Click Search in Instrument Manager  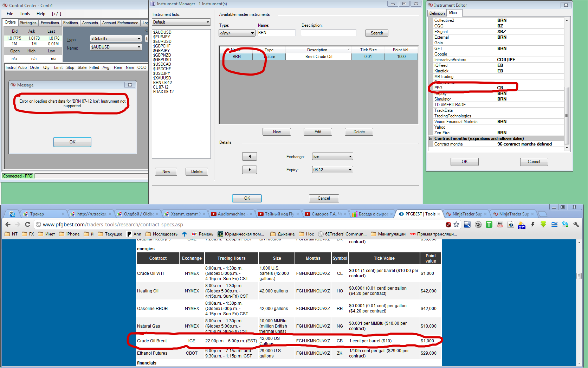pos(377,33)
